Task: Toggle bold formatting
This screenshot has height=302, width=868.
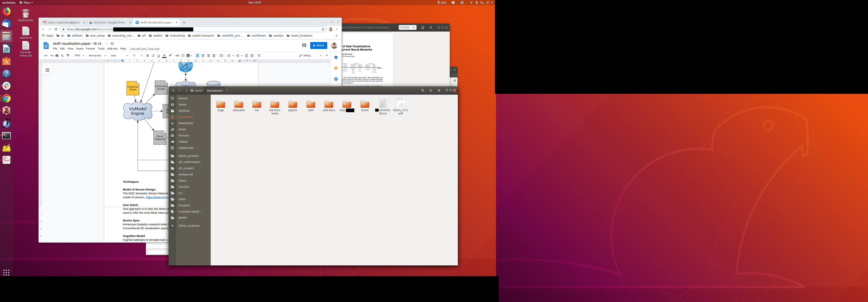Action: 148,56
